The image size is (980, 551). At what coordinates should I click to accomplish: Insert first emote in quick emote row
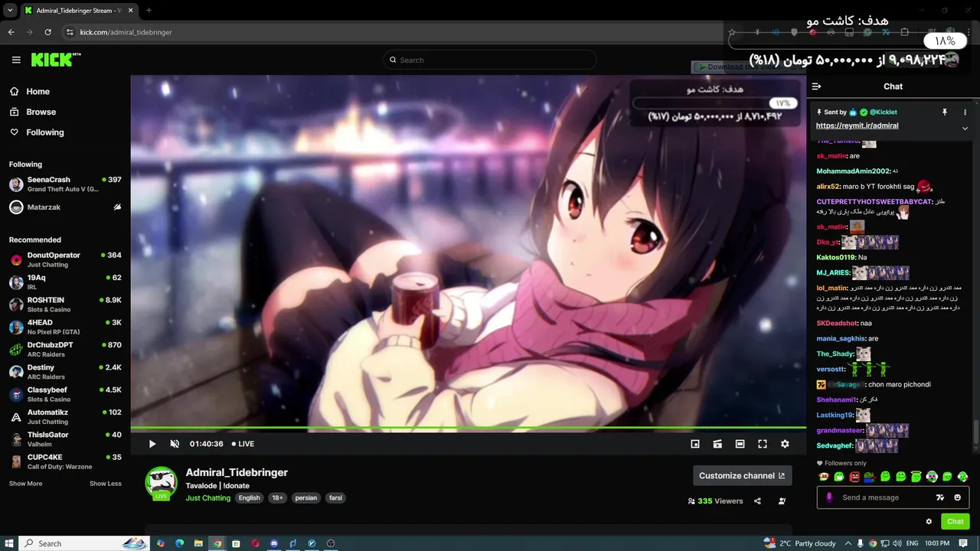(x=824, y=477)
